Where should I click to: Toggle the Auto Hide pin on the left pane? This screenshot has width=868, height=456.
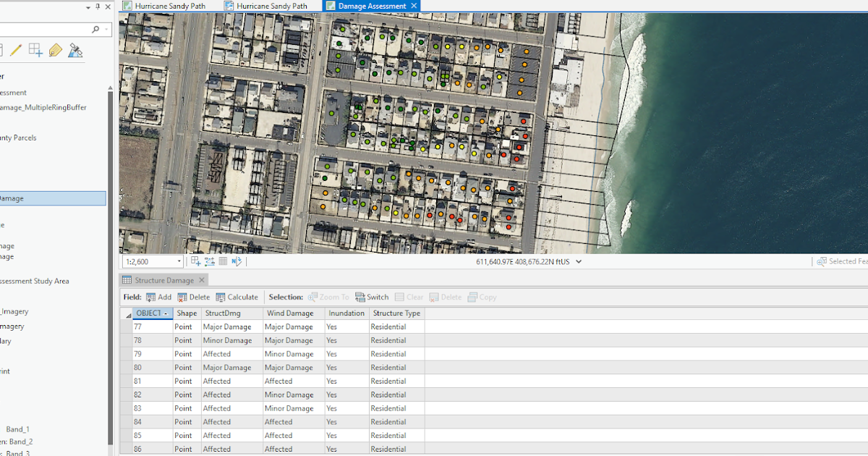(98, 7)
